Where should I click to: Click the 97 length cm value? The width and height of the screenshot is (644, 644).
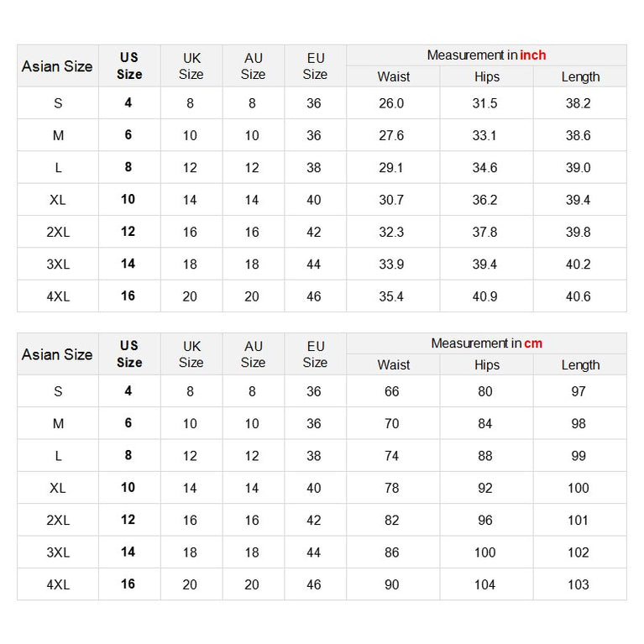pyautogui.click(x=578, y=391)
